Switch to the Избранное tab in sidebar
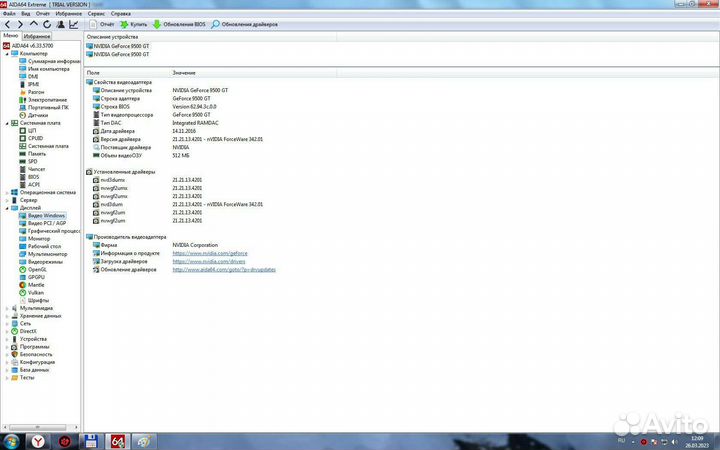This screenshot has width=720, height=450. click(x=37, y=36)
